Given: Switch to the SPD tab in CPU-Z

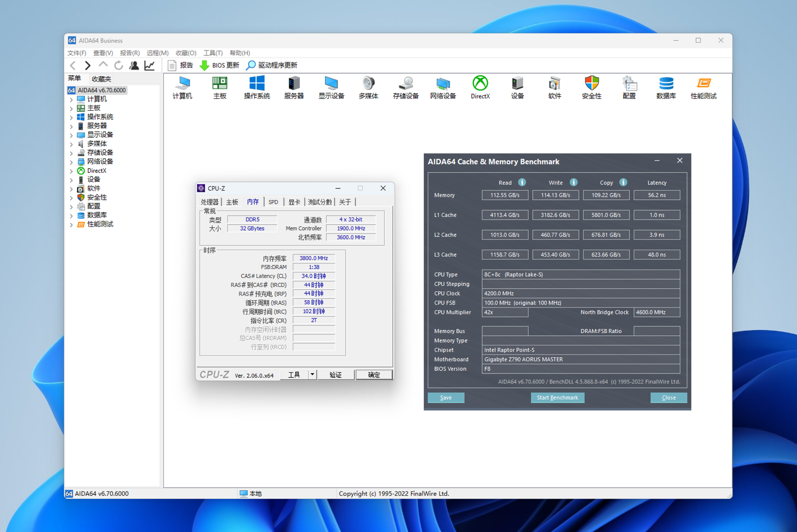Looking at the screenshot, I should pyautogui.click(x=274, y=202).
